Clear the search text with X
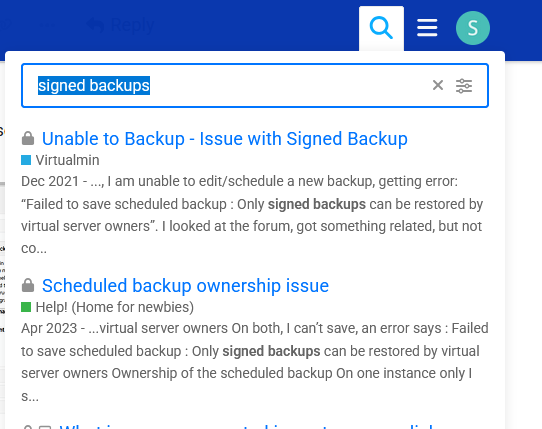542x429 pixels. 438,85
